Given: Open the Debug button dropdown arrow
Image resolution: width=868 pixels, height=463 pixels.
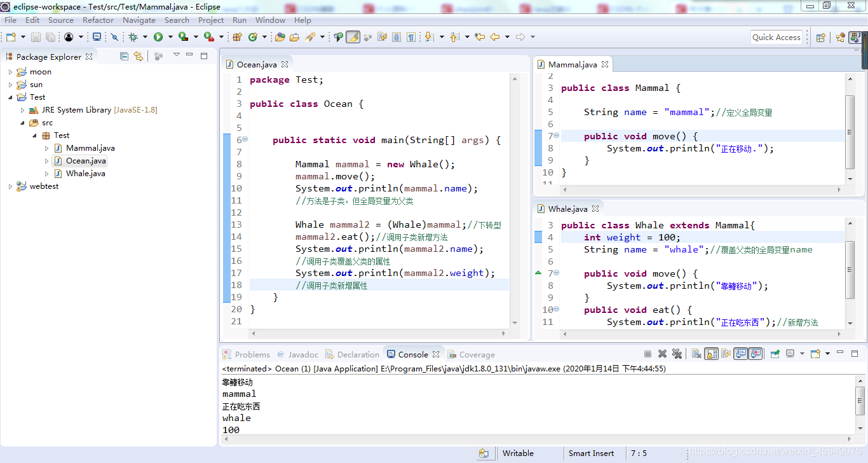Looking at the screenshot, I should [x=145, y=37].
